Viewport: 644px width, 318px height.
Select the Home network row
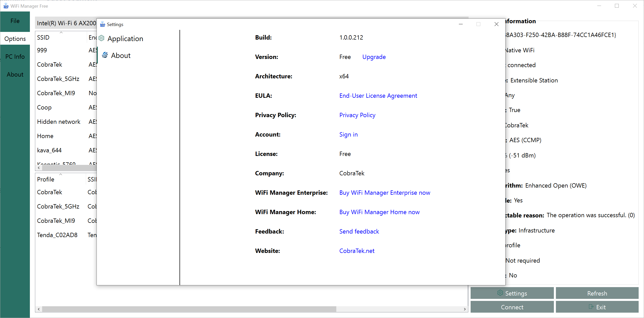point(66,136)
